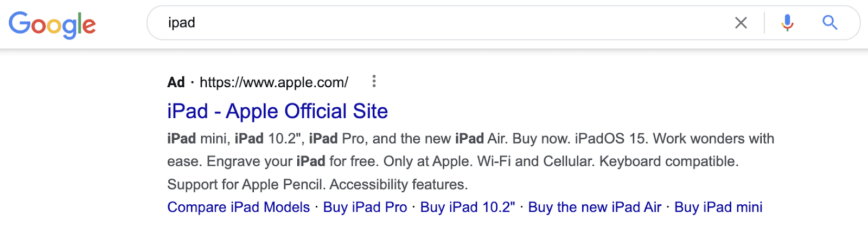Click the bold "Ad" label
The width and height of the screenshot is (868, 227).
click(176, 82)
